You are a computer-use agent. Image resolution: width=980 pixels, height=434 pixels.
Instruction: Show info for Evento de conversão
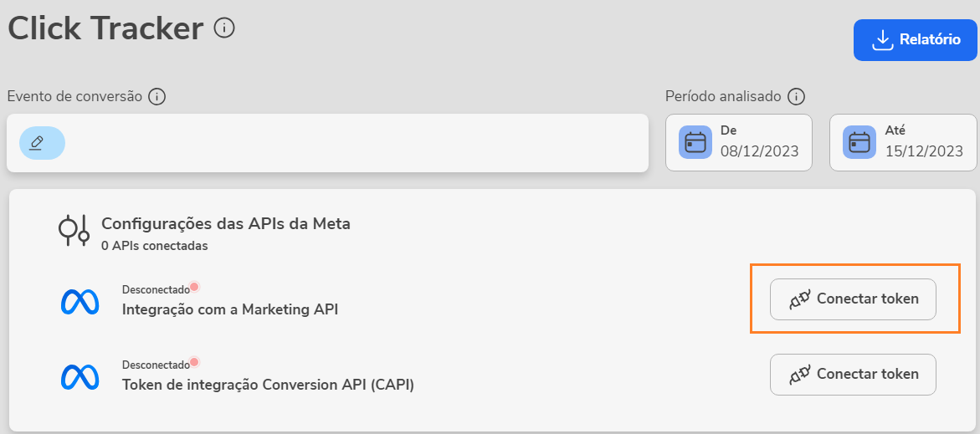tap(156, 96)
